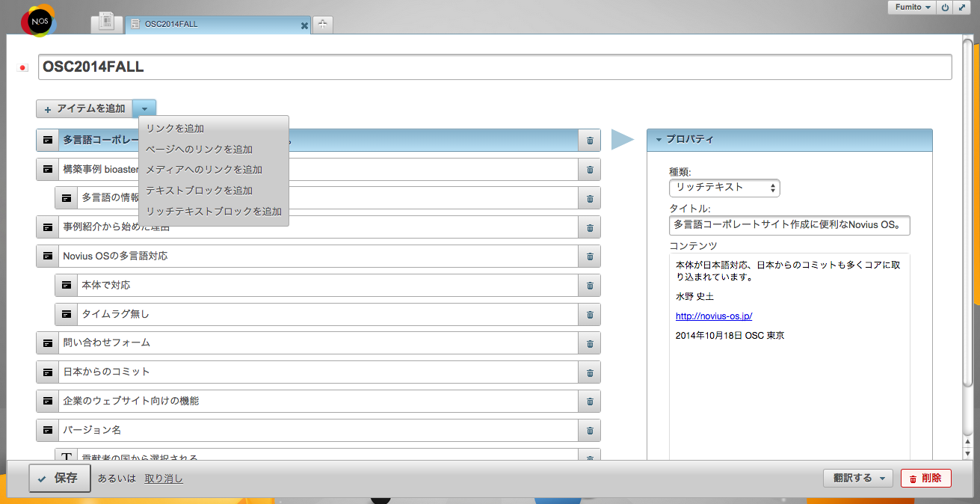
Task: Click the type icon of 本体で対応 row
Action: (x=67, y=285)
